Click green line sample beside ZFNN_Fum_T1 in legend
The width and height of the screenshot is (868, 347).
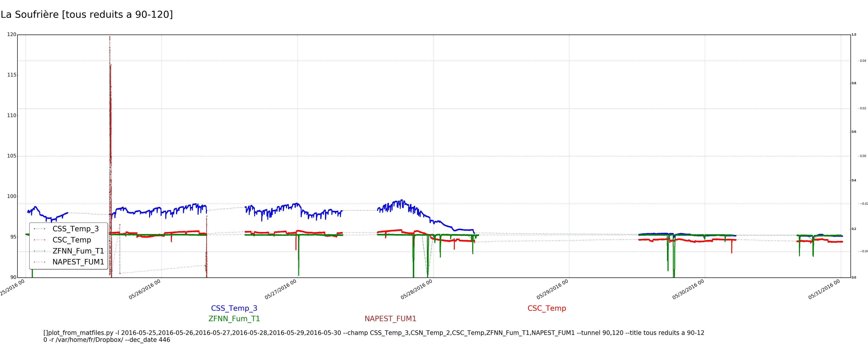point(40,251)
